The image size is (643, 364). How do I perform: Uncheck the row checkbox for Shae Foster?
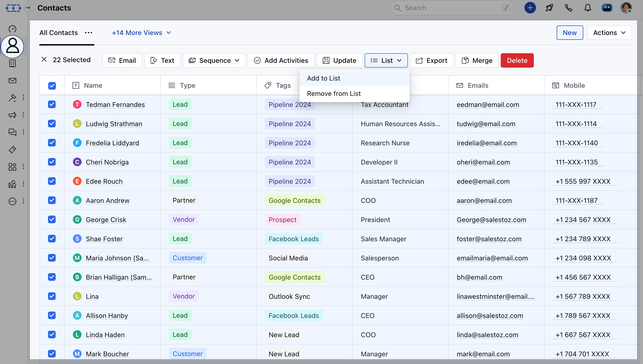pos(52,239)
